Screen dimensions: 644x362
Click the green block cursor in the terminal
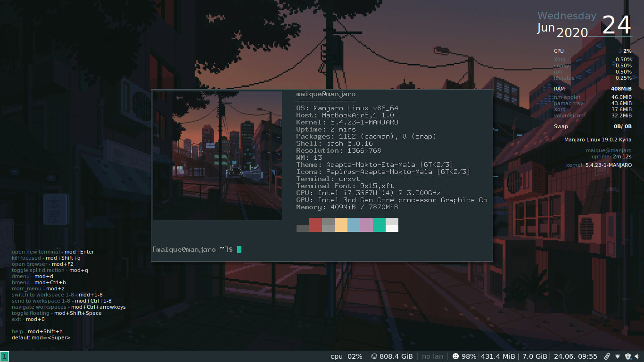[239, 249]
